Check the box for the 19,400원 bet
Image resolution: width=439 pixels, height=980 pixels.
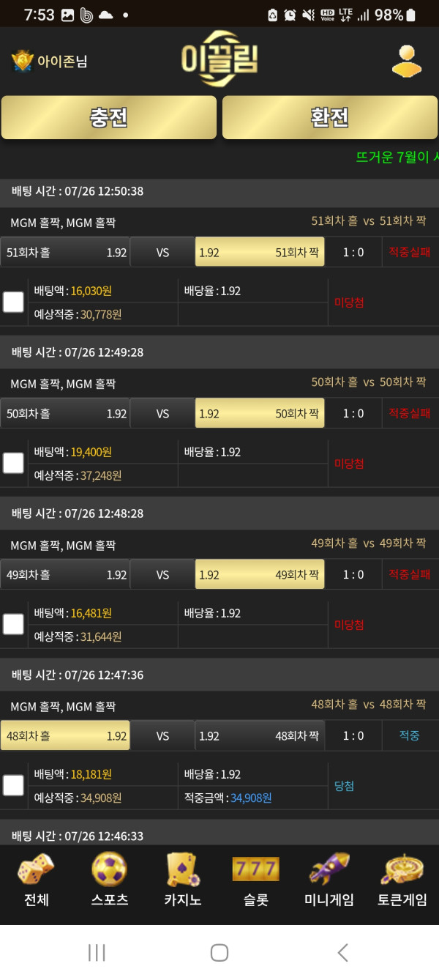[x=13, y=463]
